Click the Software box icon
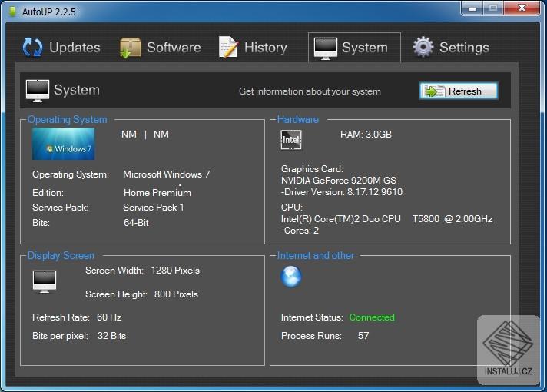 click(x=130, y=48)
